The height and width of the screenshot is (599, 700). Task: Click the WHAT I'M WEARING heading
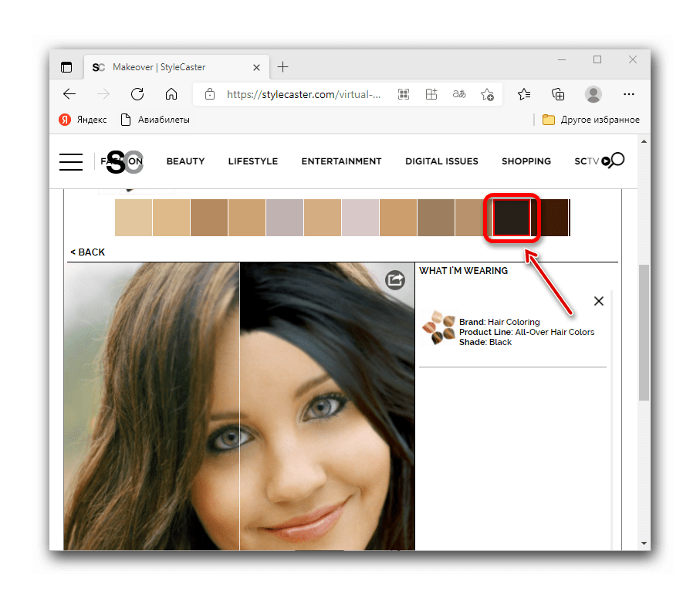pos(463,271)
